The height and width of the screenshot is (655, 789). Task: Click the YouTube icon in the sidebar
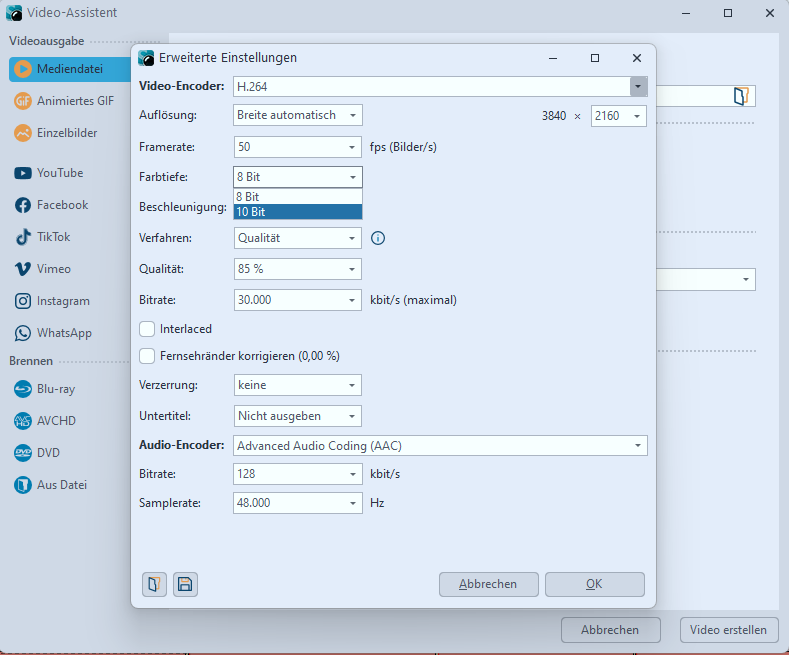(x=22, y=173)
